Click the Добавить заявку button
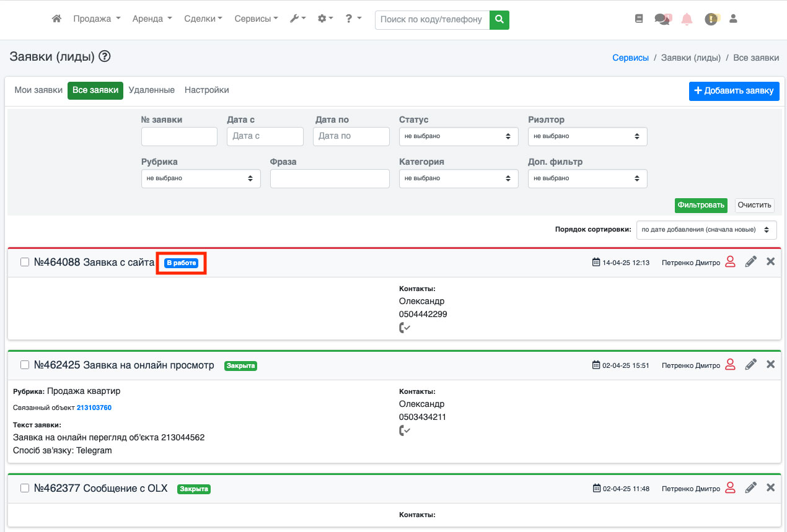Viewport: 787px width, 532px height. point(734,91)
